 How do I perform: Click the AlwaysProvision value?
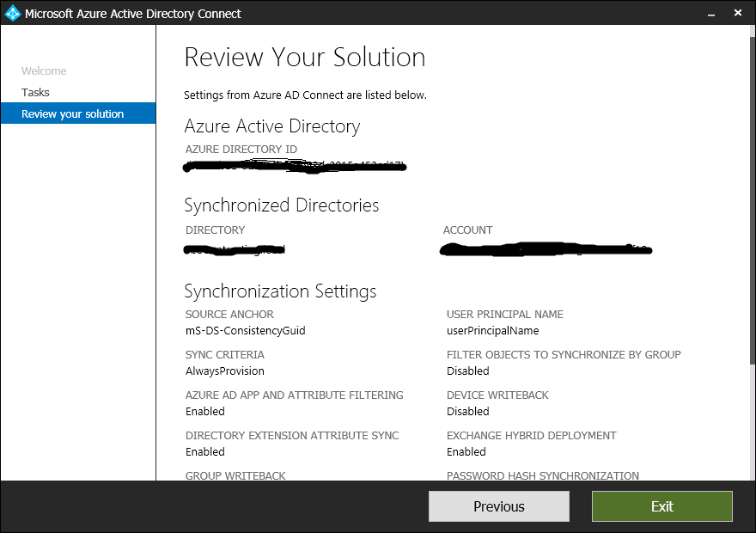pyautogui.click(x=225, y=371)
